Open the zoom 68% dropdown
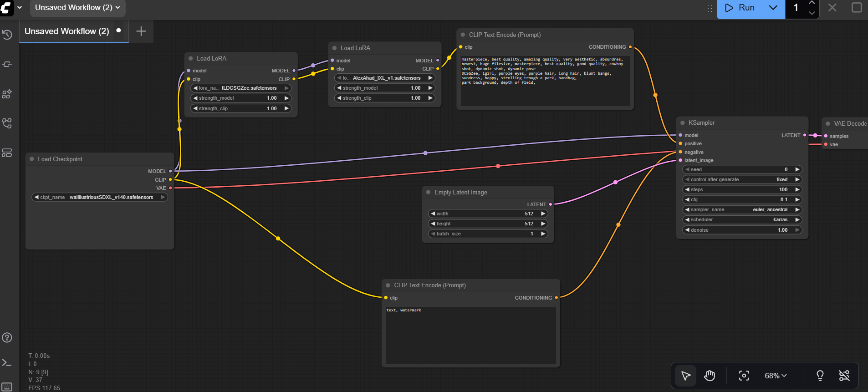The height and width of the screenshot is (392, 868). [x=776, y=376]
